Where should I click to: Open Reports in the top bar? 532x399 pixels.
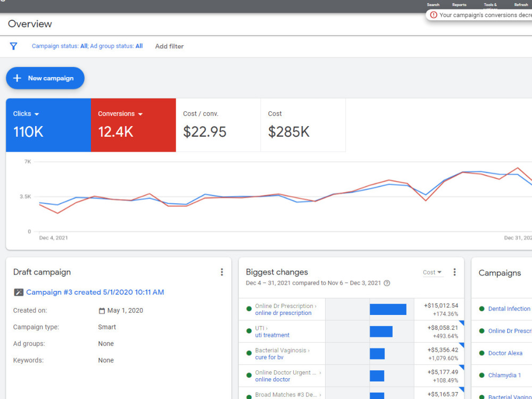[459, 5]
